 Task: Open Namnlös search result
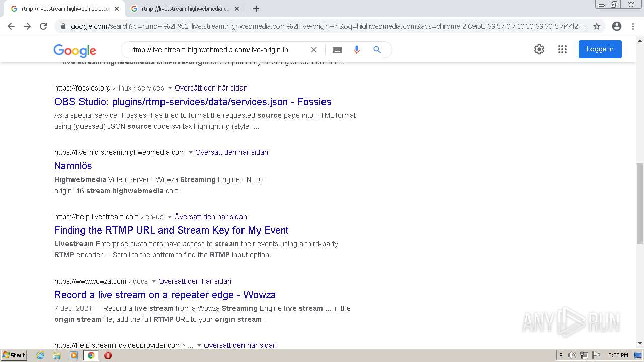73,166
